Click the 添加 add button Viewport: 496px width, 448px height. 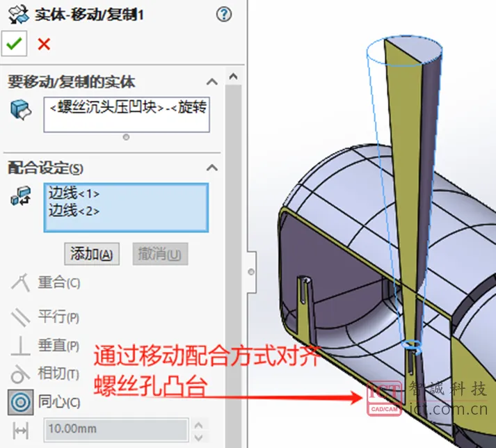pyautogui.click(x=92, y=254)
